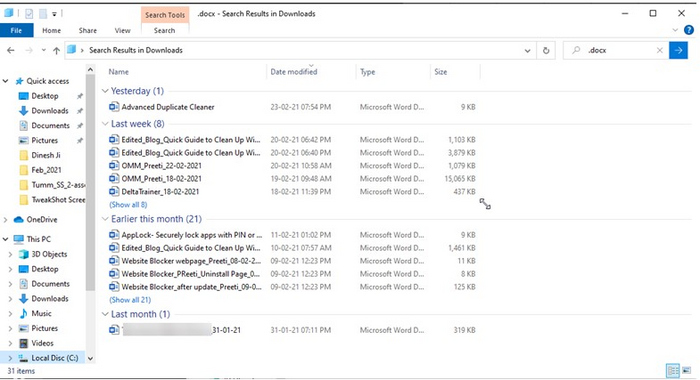Viewport: 700px width, 380px height.
Task: Open Videos under This PC
Action: (x=42, y=343)
